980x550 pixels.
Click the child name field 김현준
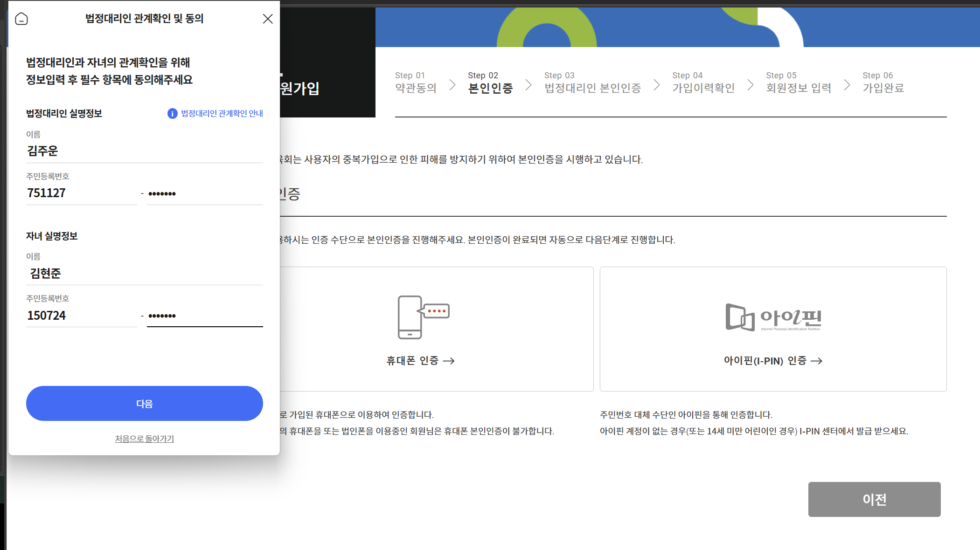(x=145, y=274)
